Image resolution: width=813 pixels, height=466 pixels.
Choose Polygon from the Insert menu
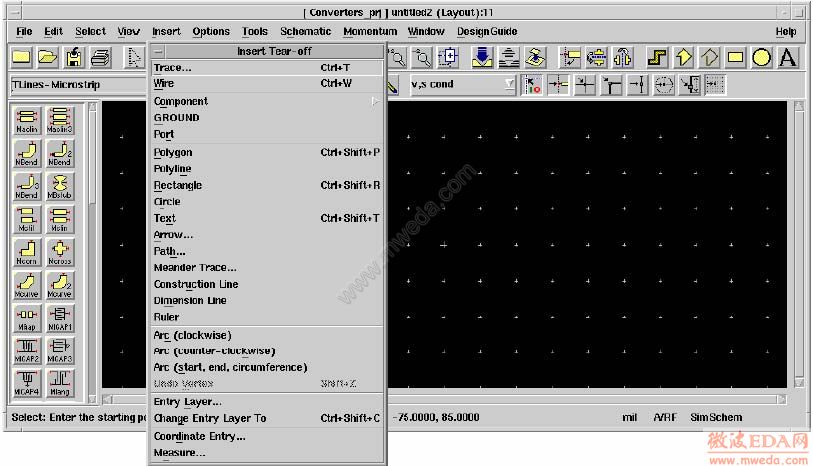pyautogui.click(x=173, y=152)
